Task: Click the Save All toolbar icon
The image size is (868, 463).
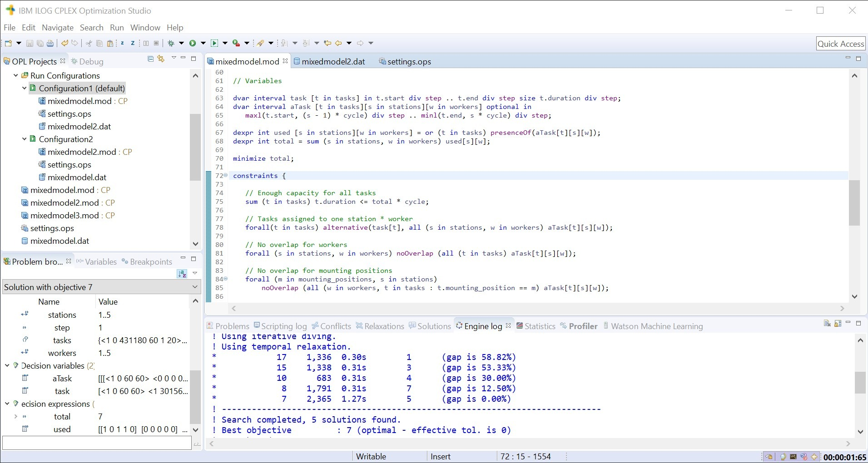Action: coord(40,43)
